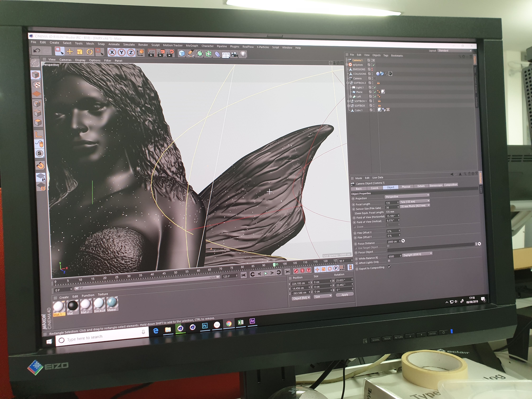Open 35 mm Photo sensor dropdown
The width and height of the screenshot is (532, 399).
click(x=415, y=206)
